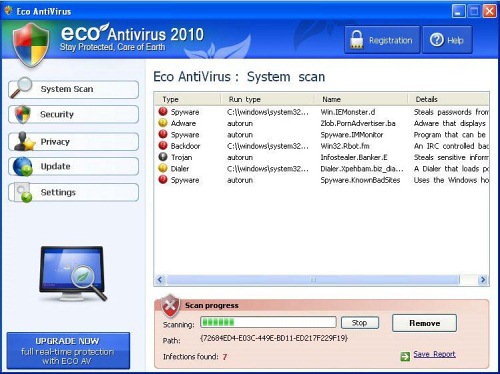Click the green scanning progress bar

point(268,322)
